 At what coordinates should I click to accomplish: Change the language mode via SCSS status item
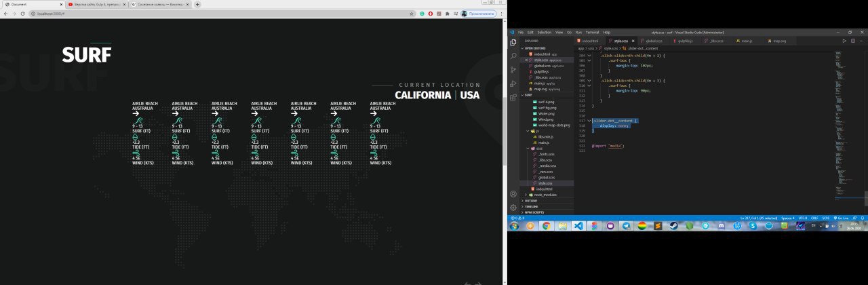(826, 218)
